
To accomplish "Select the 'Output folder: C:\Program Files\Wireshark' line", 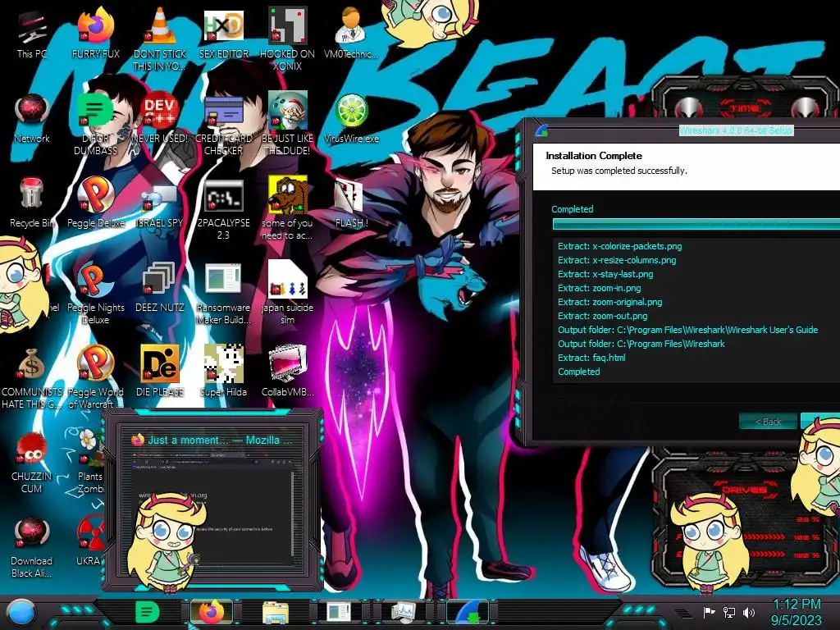I will pos(641,344).
